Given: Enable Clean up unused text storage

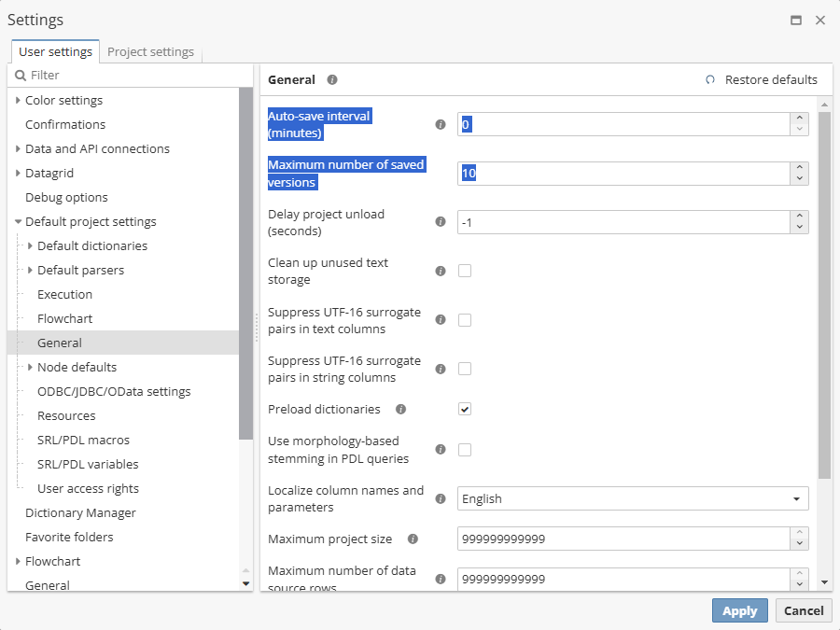Looking at the screenshot, I should [x=464, y=271].
